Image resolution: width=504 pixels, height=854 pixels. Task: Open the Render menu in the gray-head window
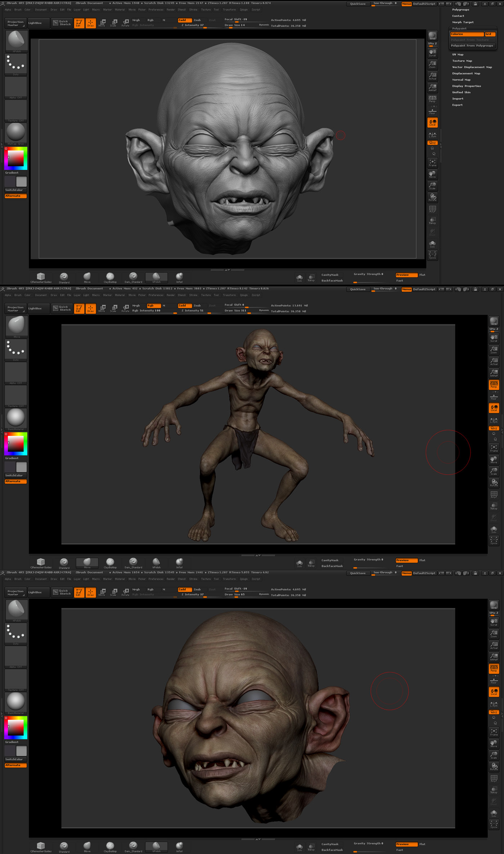(x=171, y=10)
